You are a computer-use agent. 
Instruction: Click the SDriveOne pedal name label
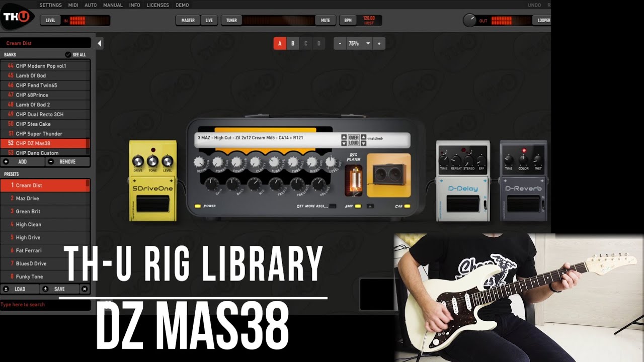(x=152, y=189)
